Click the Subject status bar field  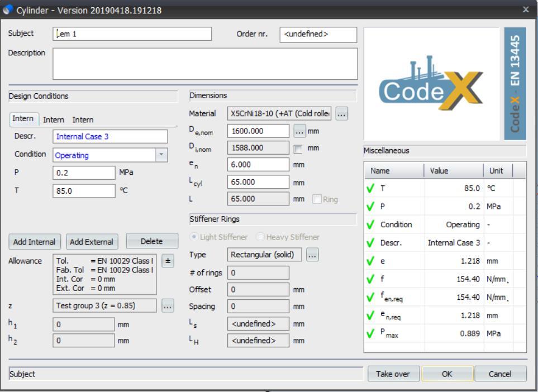185,374
